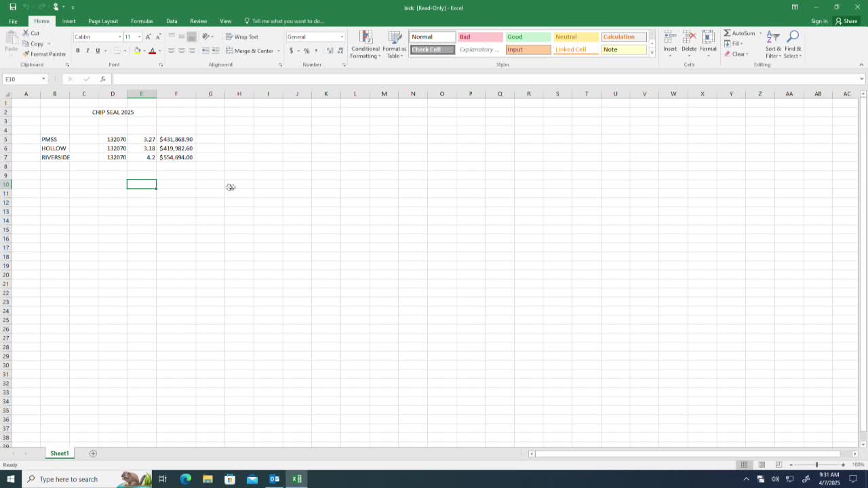
Task: Apply the Good cell style swatch
Action: pyautogui.click(x=528, y=37)
